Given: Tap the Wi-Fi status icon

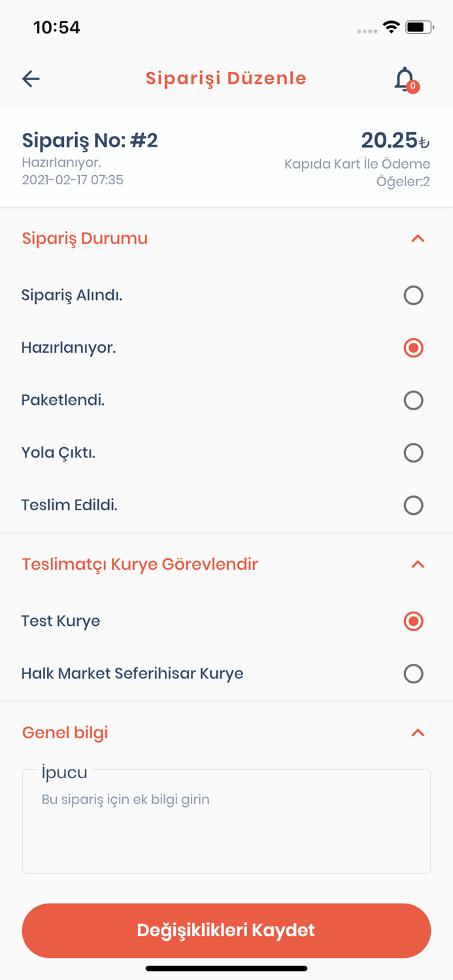Looking at the screenshot, I should click(x=392, y=27).
